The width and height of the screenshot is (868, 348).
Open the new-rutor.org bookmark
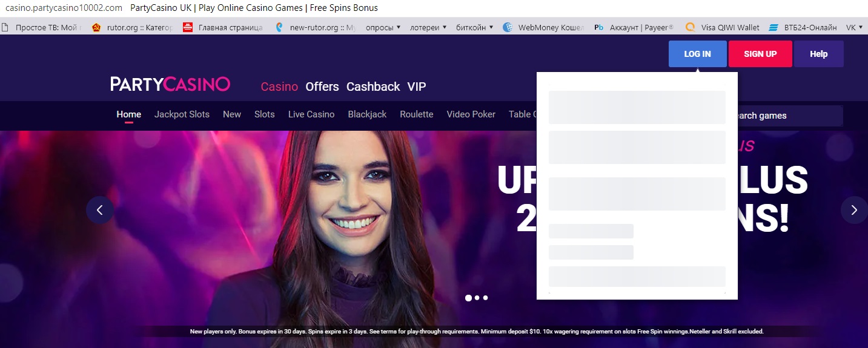pyautogui.click(x=315, y=27)
